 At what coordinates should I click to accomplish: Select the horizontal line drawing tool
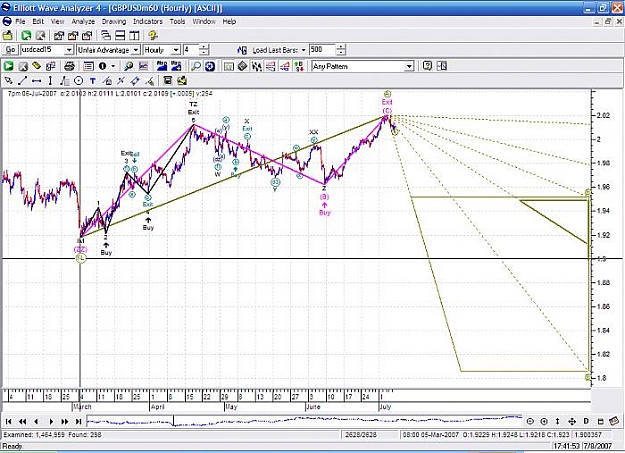(x=36, y=81)
